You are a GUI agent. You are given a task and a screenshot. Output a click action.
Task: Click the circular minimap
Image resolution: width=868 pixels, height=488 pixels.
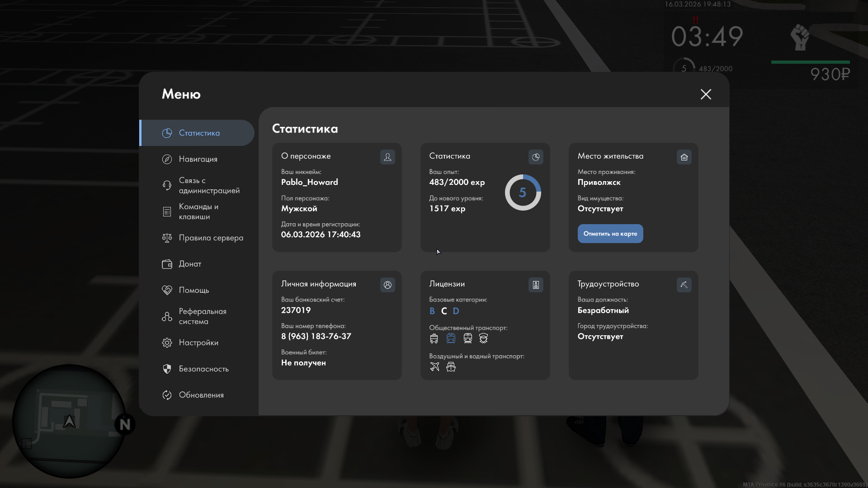pyautogui.click(x=69, y=421)
